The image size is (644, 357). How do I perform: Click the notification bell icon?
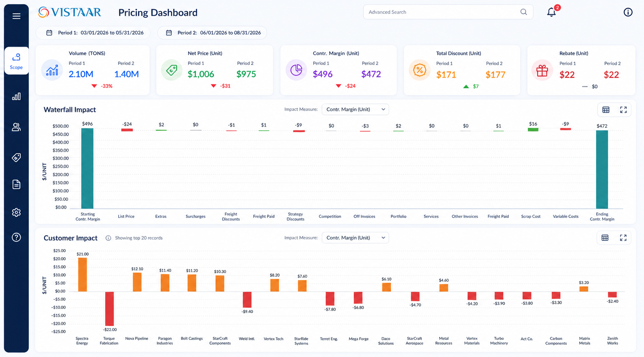[551, 12]
